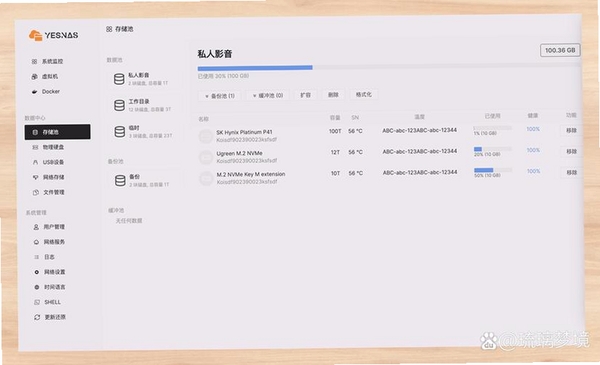Click 100% health link for M.2 NVMe Key M extension
The image size is (600, 365).
(x=534, y=171)
